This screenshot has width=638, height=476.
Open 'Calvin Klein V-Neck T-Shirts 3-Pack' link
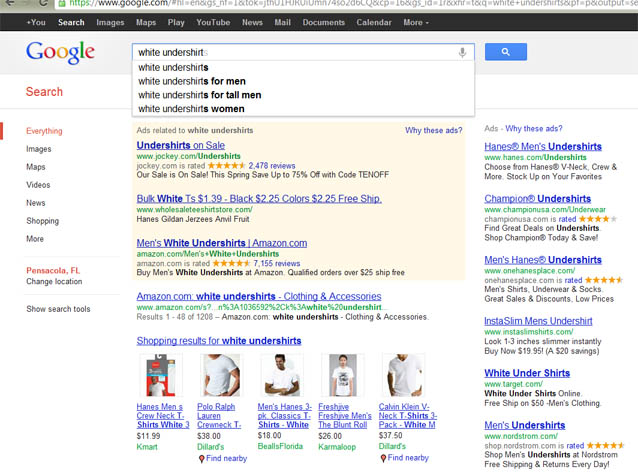click(x=408, y=416)
